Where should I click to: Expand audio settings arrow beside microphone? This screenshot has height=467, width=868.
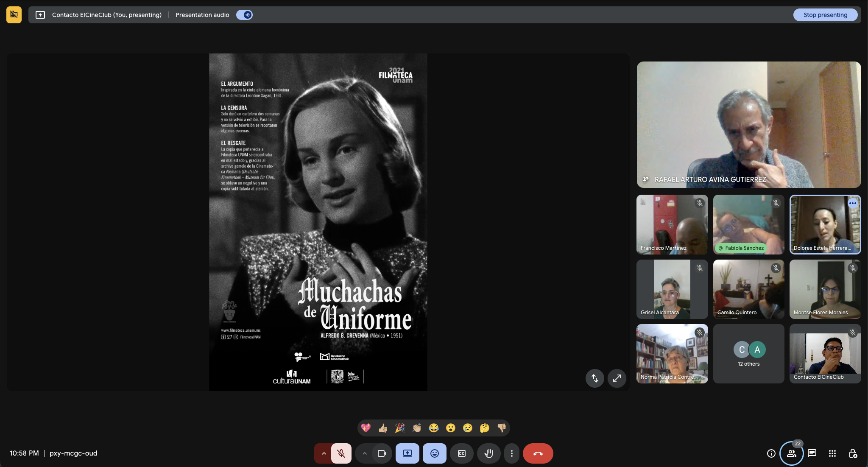tap(324, 453)
